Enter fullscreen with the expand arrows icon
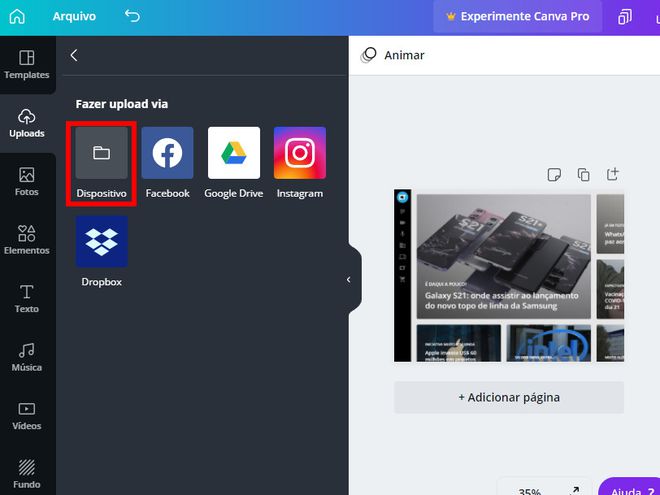Screen dimensions: 660x495 click(x=575, y=490)
